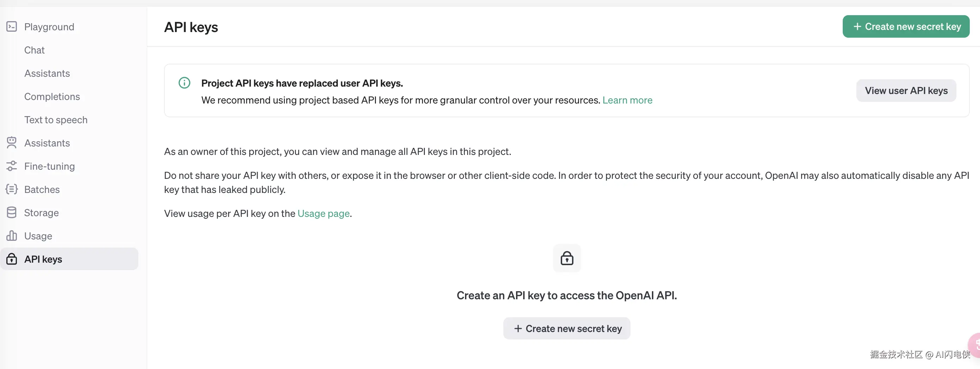The height and width of the screenshot is (369, 980).
Task: Click the Assistants robot icon
Action: 12,143
